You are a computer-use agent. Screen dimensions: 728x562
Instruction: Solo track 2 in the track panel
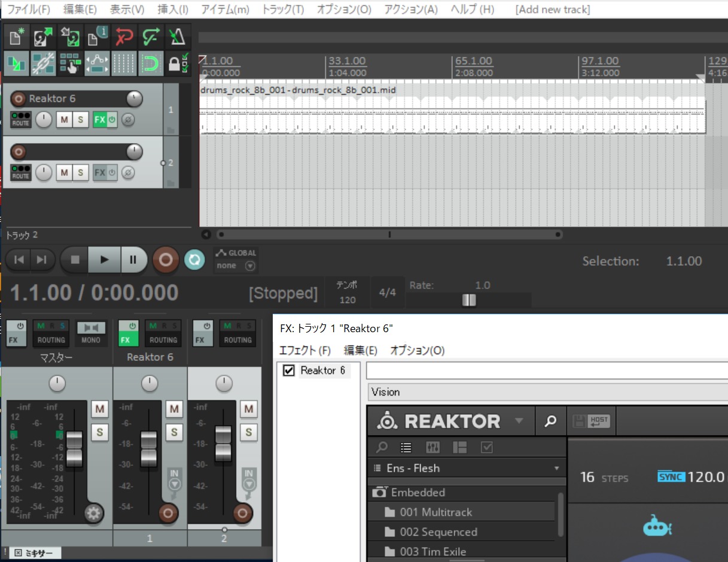pyautogui.click(x=80, y=174)
